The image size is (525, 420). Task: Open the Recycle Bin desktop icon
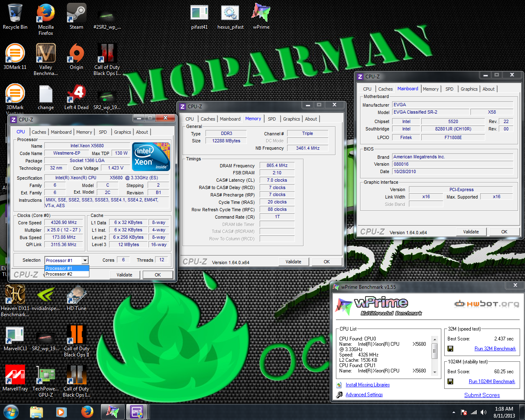point(15,16)
